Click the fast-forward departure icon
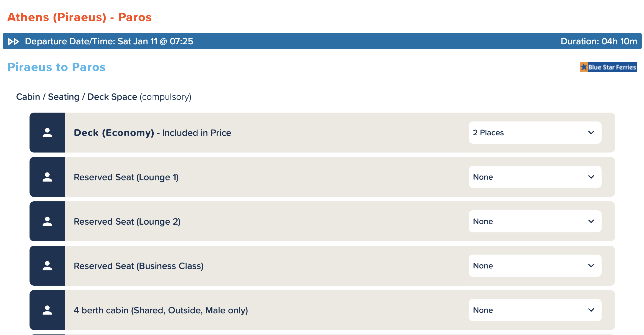The width and height of the screenshot is (644, 335). click(14, 42)
